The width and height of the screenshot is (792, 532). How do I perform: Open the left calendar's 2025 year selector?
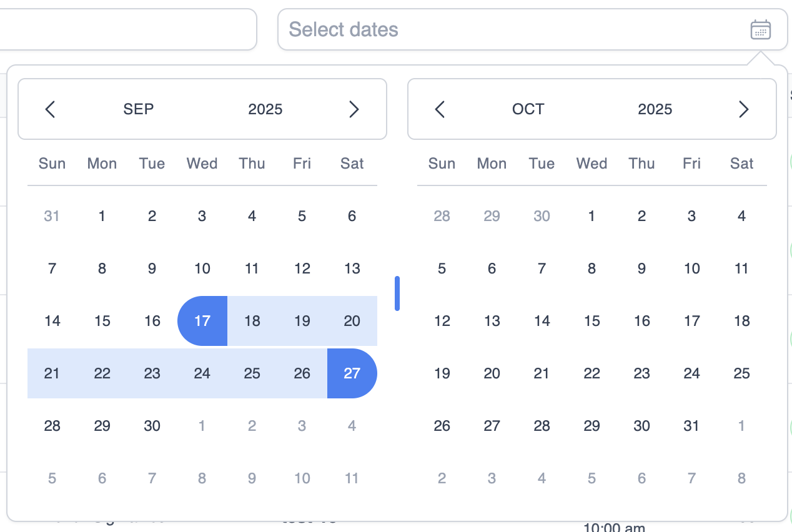coord(265,109)
